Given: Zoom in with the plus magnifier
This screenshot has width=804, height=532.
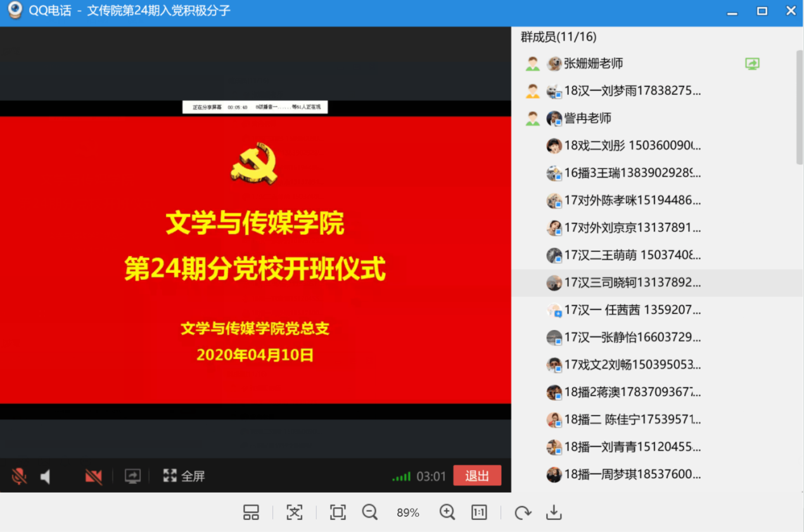Looking at the screenshot, I should [447, 512].
